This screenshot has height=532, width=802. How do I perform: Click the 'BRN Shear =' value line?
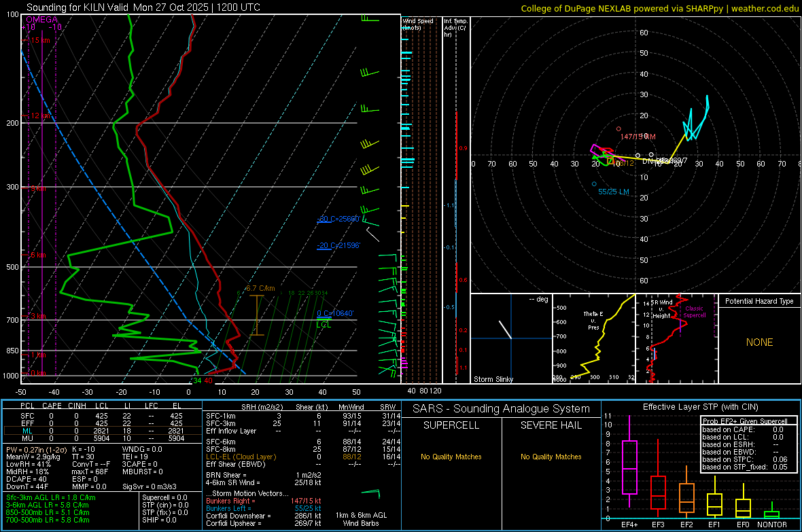click(264, 475)
